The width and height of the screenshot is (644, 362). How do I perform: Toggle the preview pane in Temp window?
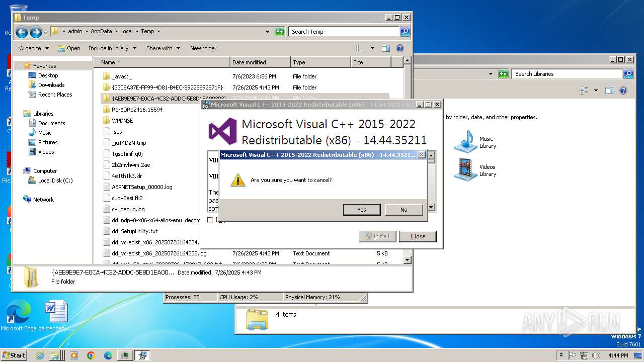click(x=386, y=48)
